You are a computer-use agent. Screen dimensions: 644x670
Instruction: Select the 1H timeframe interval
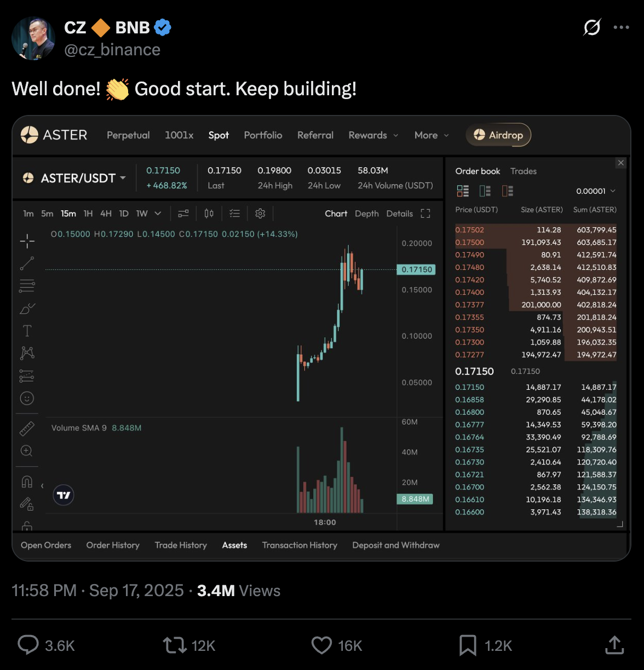coord(88,213)
